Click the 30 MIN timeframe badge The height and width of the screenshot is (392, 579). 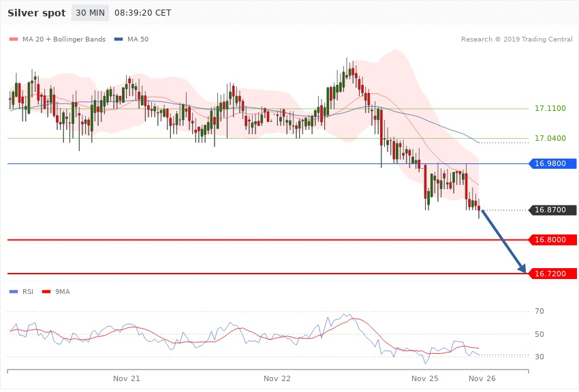pos(90,13)
